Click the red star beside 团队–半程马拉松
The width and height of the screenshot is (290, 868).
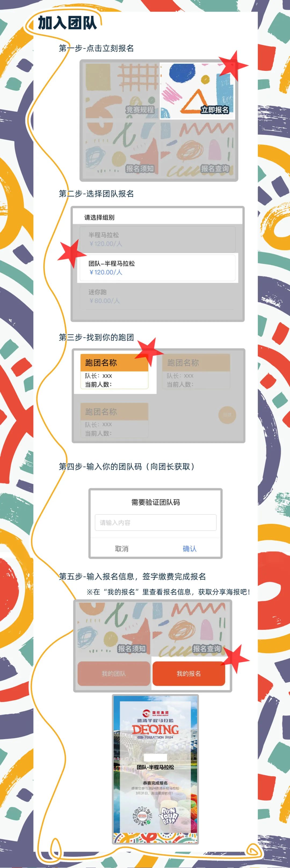(x=72, y=253)
